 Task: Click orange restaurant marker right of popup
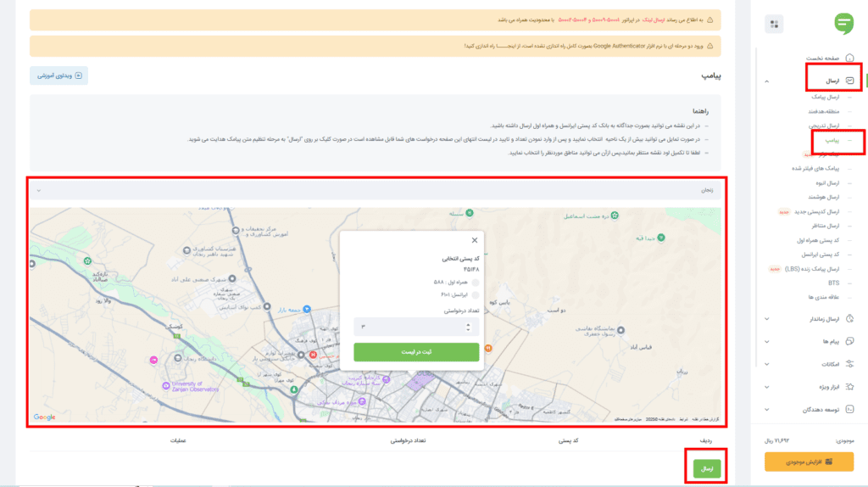pyautogui.click(x=488, y=348)
